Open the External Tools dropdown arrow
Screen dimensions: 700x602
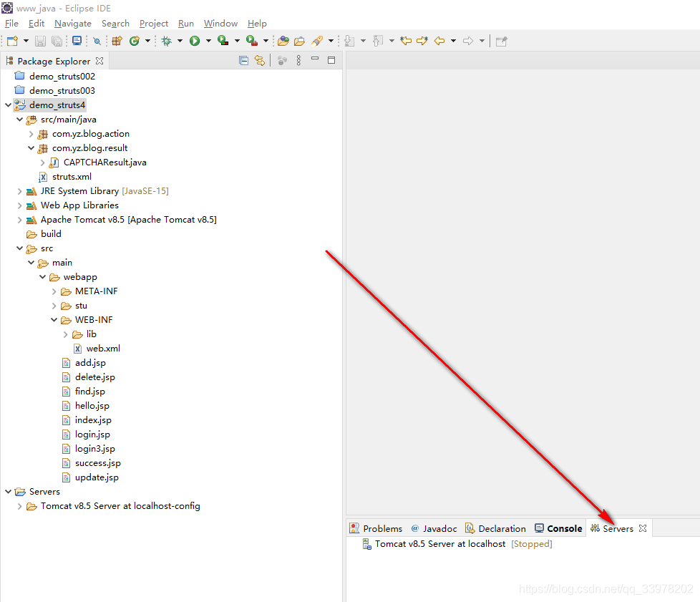tap(266, 41)
